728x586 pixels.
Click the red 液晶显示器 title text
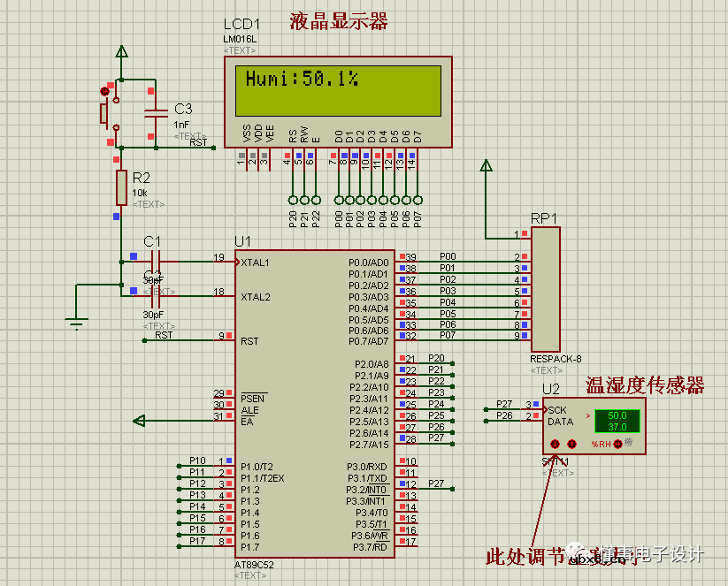pos(339,21)
